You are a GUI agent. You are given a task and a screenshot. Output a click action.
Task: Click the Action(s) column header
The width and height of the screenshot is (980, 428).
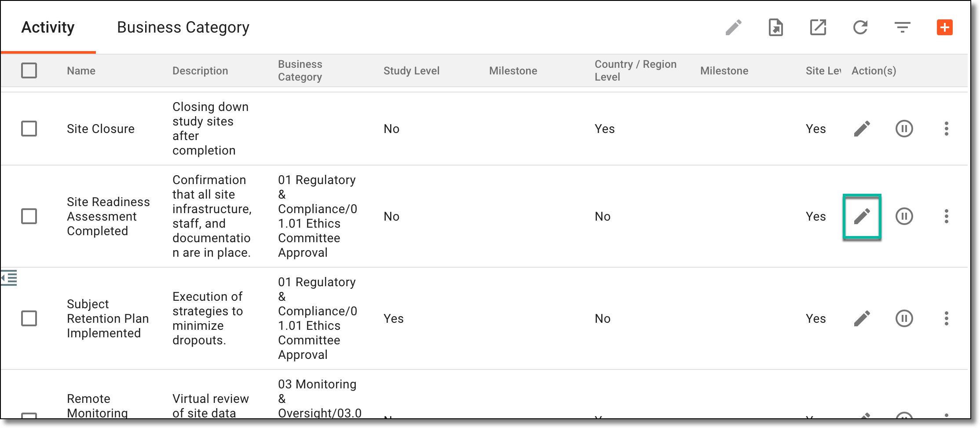[874, 71]
